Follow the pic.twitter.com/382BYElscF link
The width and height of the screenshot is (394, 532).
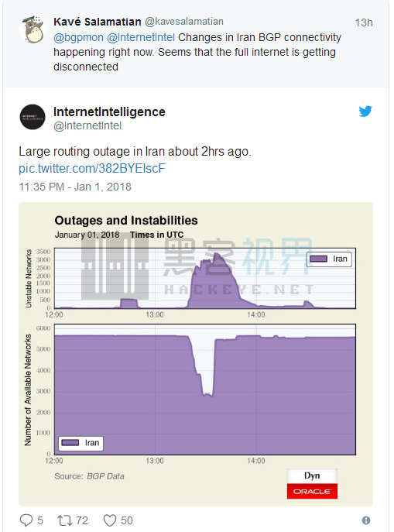92,168
